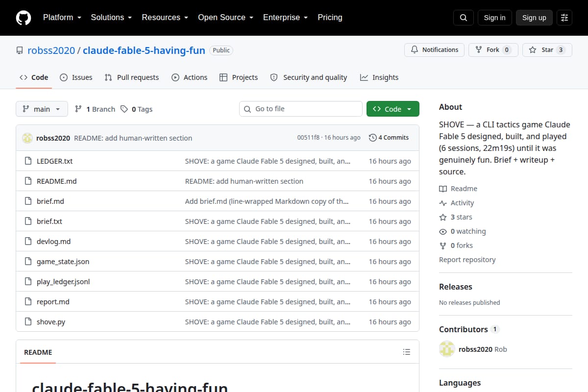The image size is (588, 392).
Task: Open the Pull requests tab
Action: tap(132, 77)
